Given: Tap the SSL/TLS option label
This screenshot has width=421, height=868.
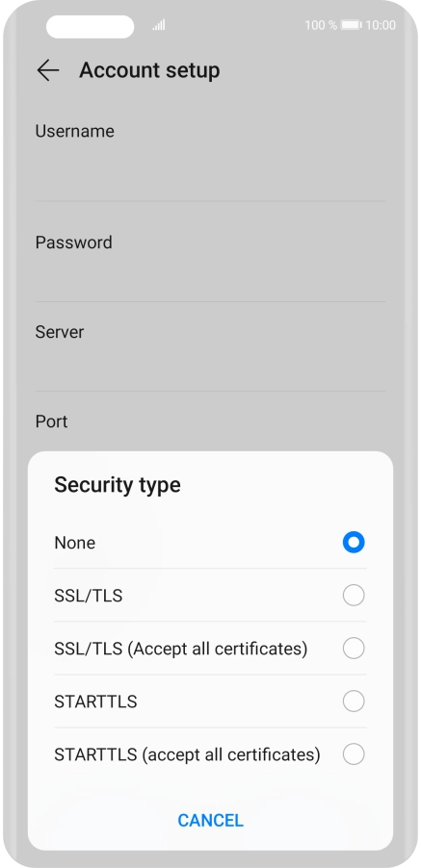Looking at the screenshot, I should pos(89,596).
